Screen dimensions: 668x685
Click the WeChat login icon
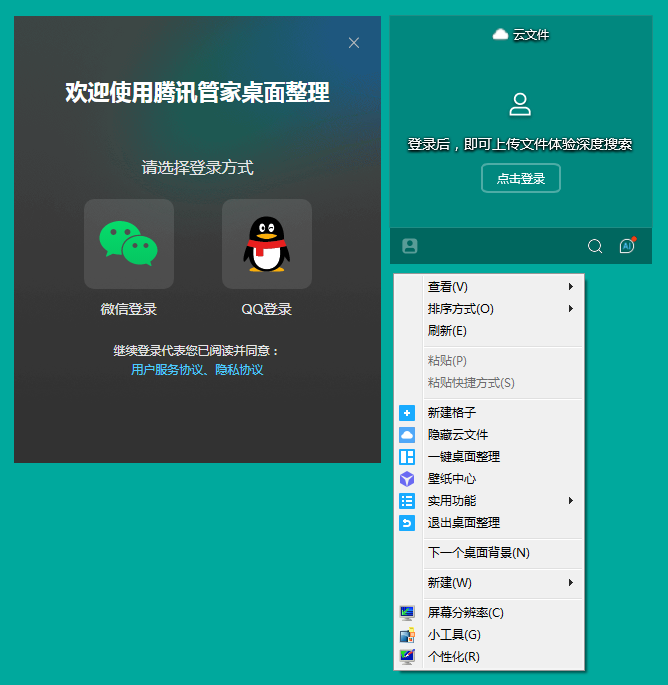(x=128, y=243)
